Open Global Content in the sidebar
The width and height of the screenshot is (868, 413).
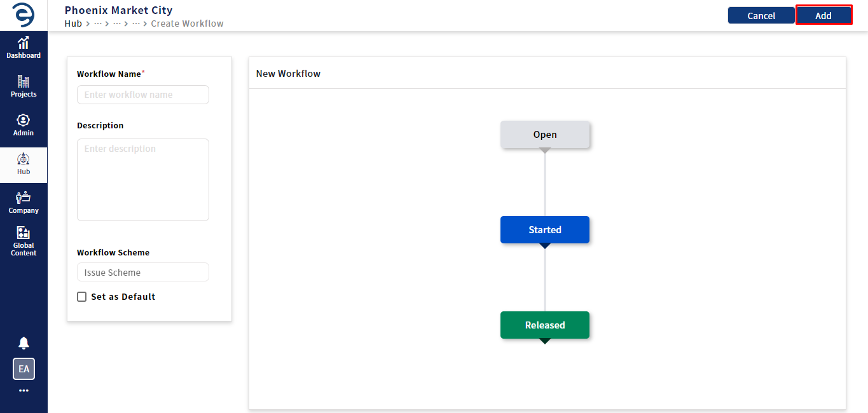point(24,241)
